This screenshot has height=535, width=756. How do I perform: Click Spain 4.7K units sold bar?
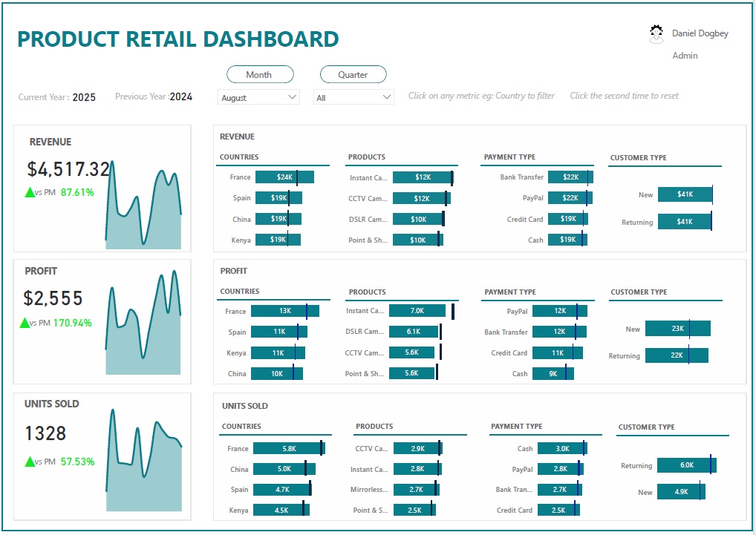282,490
